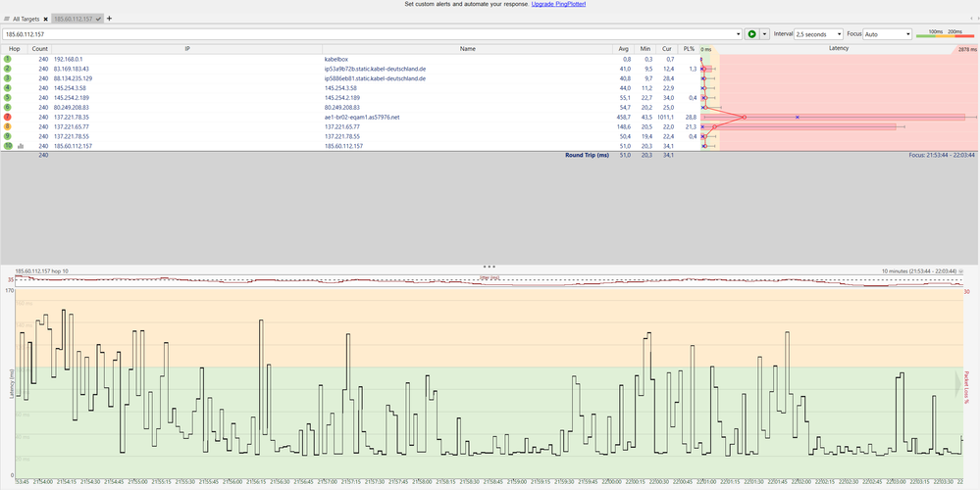Click the orange hop 8 status circle
The width and height of the screenshot is (980, 490).
click(x=8, y=126)
